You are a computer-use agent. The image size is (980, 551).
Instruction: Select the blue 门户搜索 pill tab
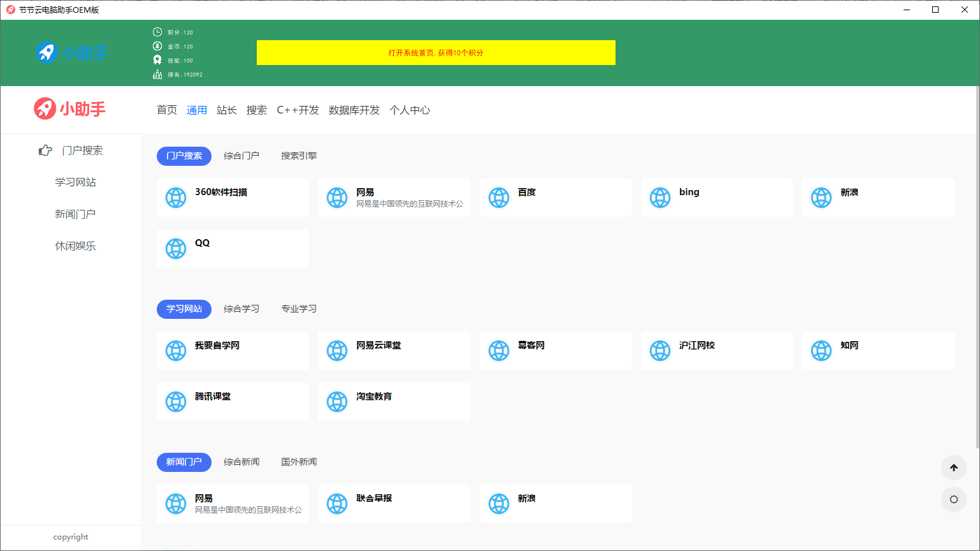tap(184, 156)
